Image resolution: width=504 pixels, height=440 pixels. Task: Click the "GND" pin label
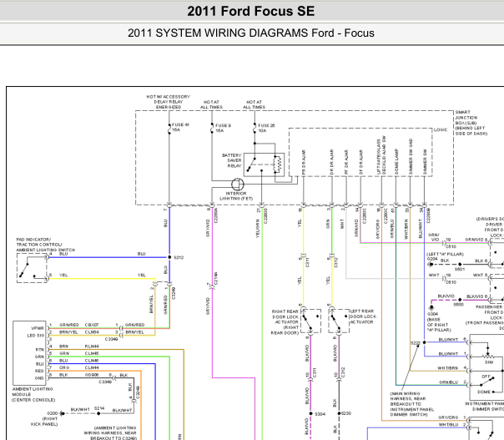(x=39, y=378)
